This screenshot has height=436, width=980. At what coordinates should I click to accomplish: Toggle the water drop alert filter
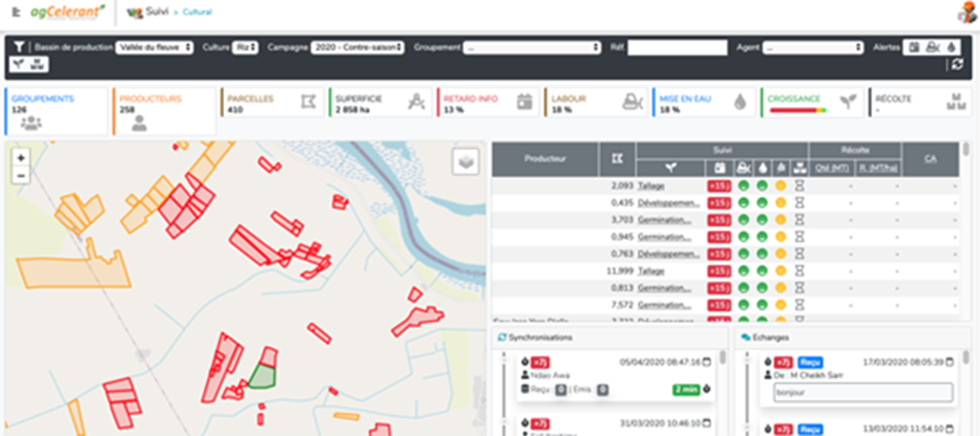pyautogui.click(x=951, y=47)
